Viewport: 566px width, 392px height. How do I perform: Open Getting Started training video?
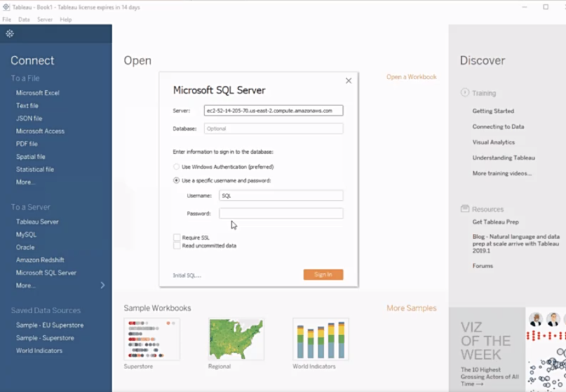pos(493,111)
